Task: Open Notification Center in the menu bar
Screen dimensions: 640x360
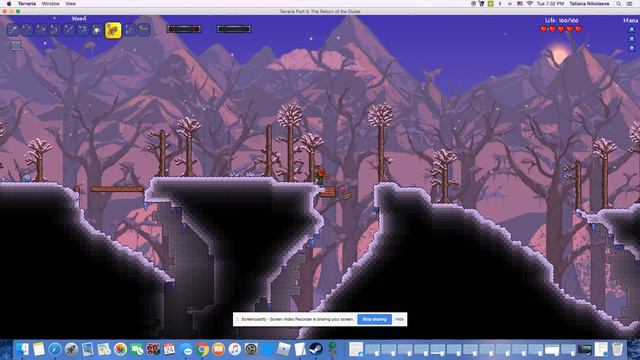Action: (x=630, y=4)
